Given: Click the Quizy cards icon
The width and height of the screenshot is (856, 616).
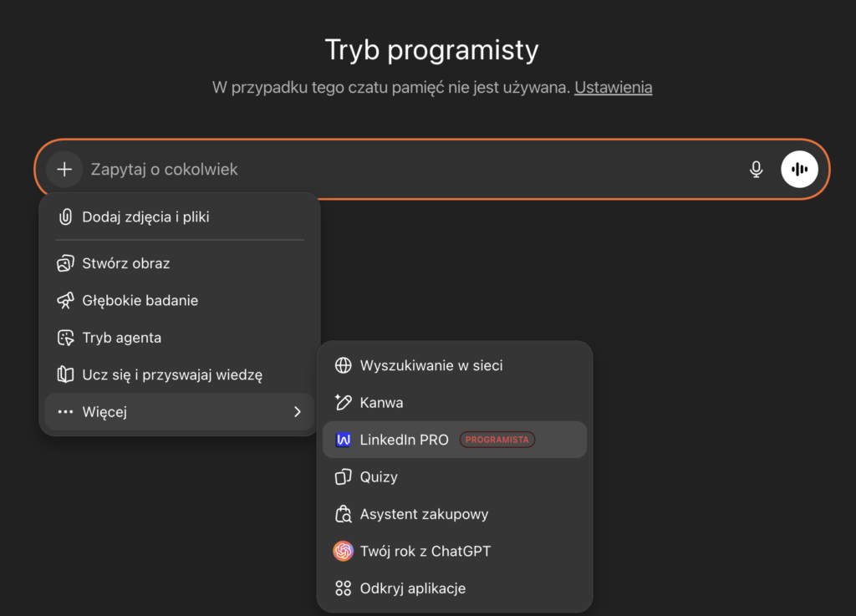Looking at the screenshot, I should point(343,476).
